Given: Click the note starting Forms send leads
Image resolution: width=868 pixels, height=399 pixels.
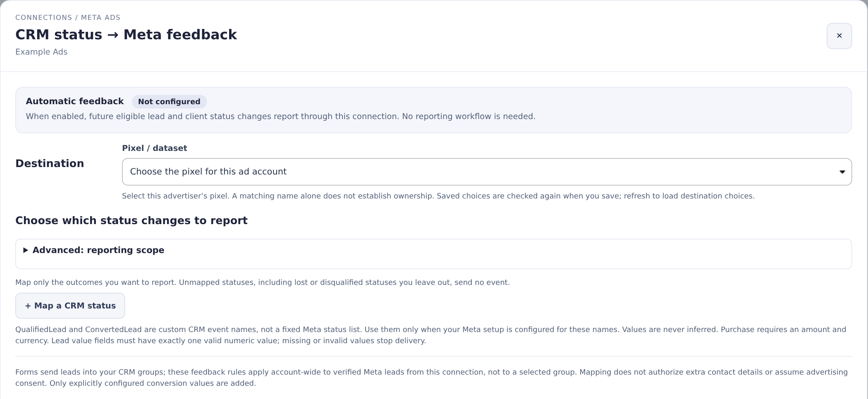Looking at the screenshot, I should click(x=431, y=378).
